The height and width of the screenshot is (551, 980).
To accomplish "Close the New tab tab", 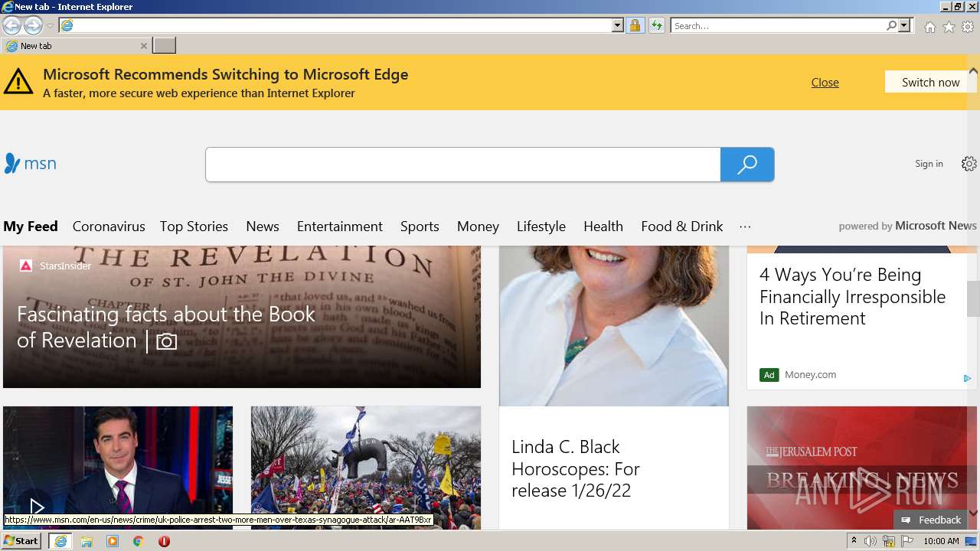I will 143,46.
